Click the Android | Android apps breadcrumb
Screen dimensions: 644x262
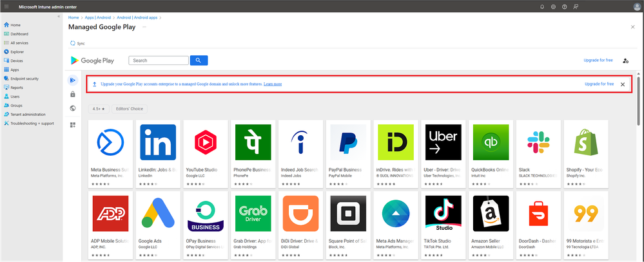point(137,17)
